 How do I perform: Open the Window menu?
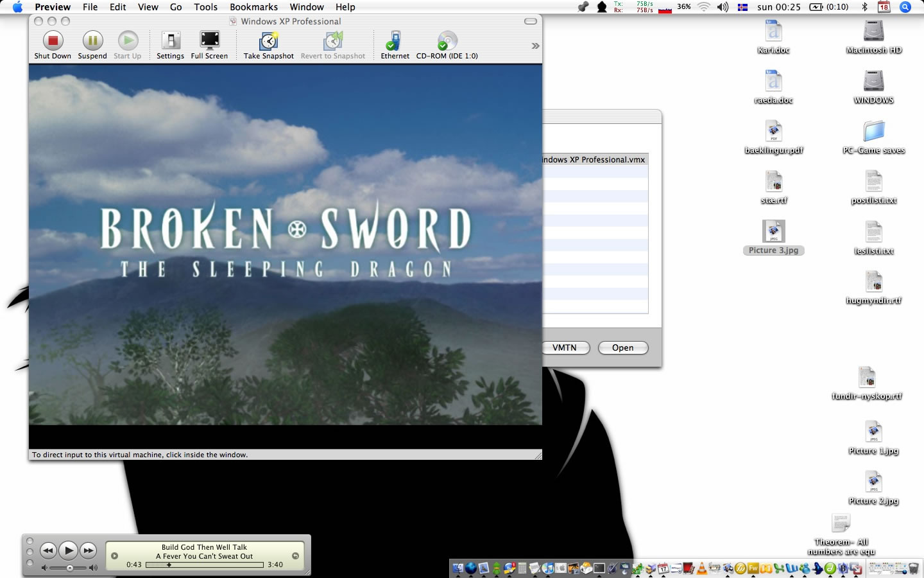pos(307,7)
